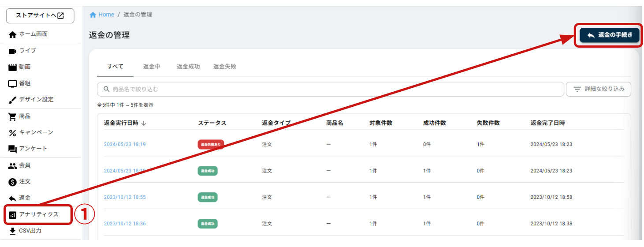
Task: Click the Home house icon in breadcrumb
Action: point(93,15)
